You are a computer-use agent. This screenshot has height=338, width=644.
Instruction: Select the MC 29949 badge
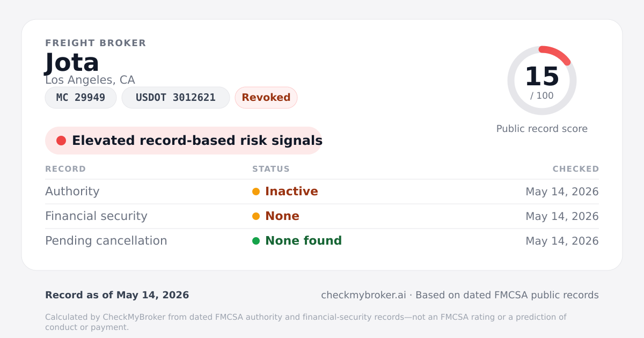click(x=80, y=98)
